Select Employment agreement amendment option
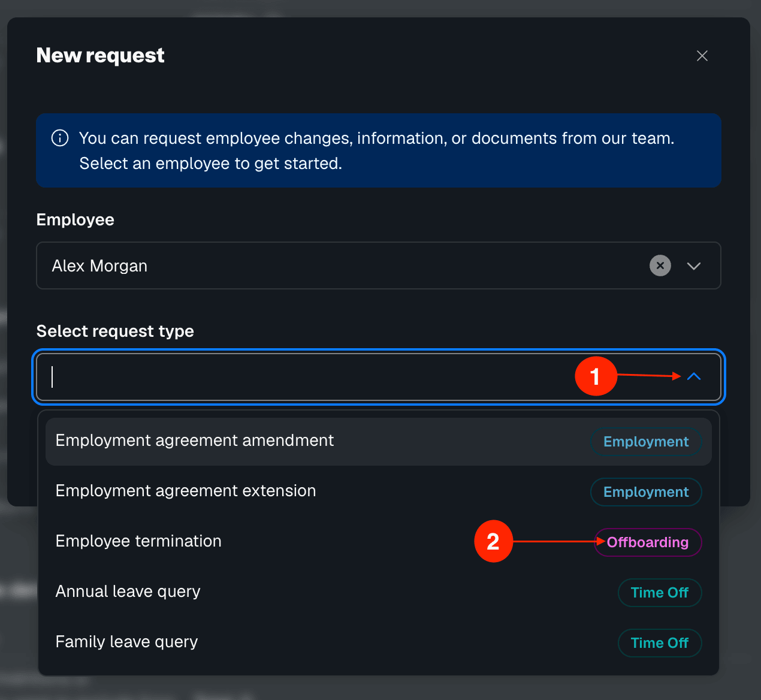Screen dimensions: 761x700 pos(379,441)
